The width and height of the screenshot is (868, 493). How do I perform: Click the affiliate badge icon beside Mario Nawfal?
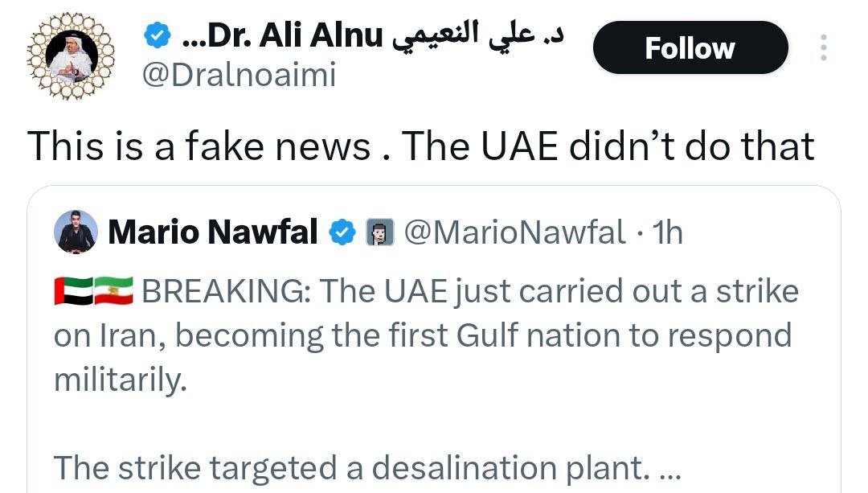point(380,232)
